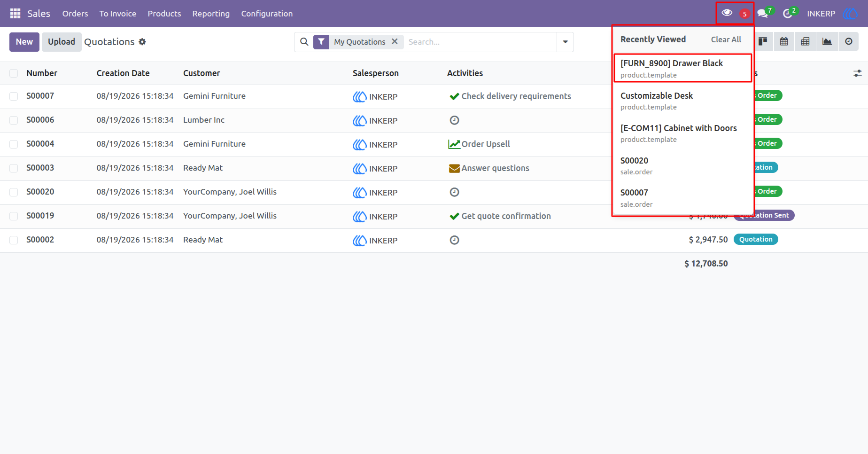
Task: Switch to Pivot table view icon
Action: tap(805, 41)
